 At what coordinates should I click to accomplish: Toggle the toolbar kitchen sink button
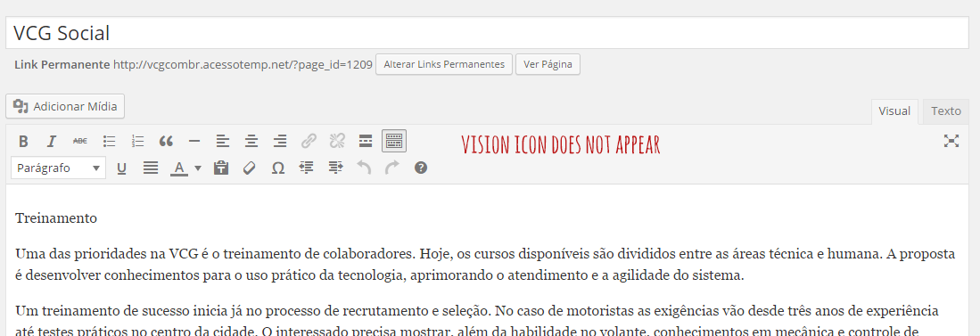click(x=394, y=141)
